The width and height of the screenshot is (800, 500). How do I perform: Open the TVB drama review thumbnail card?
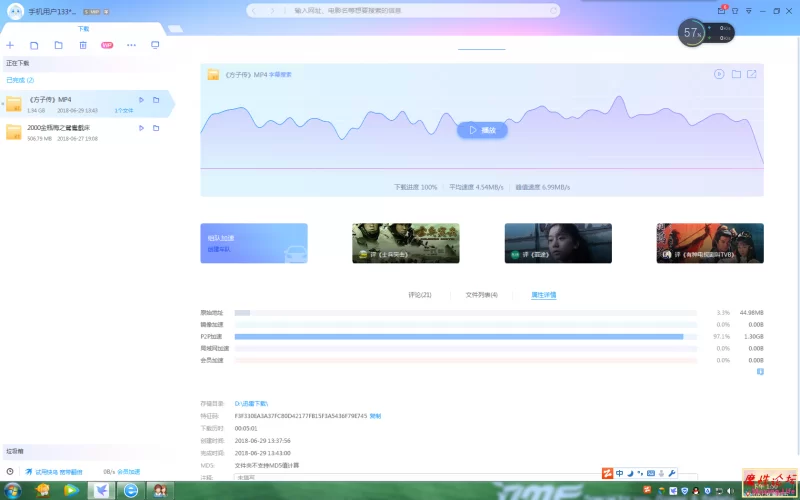[x=710, y=243]
